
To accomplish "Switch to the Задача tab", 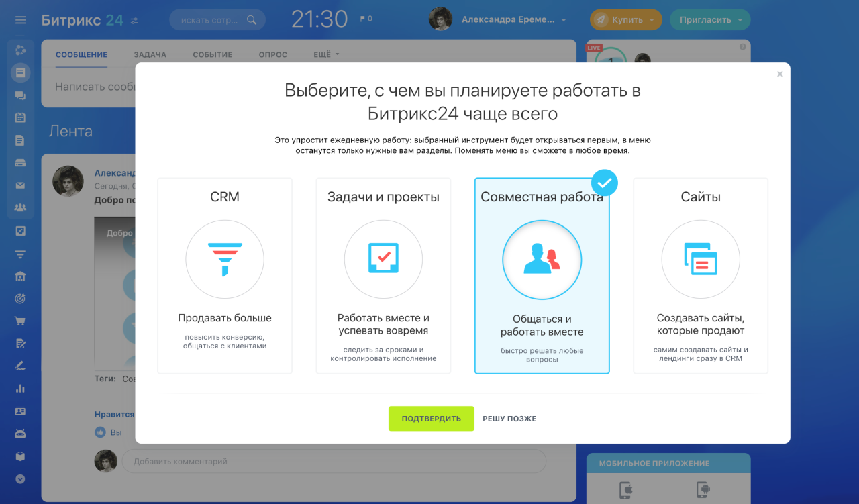I will pos(150,54).
